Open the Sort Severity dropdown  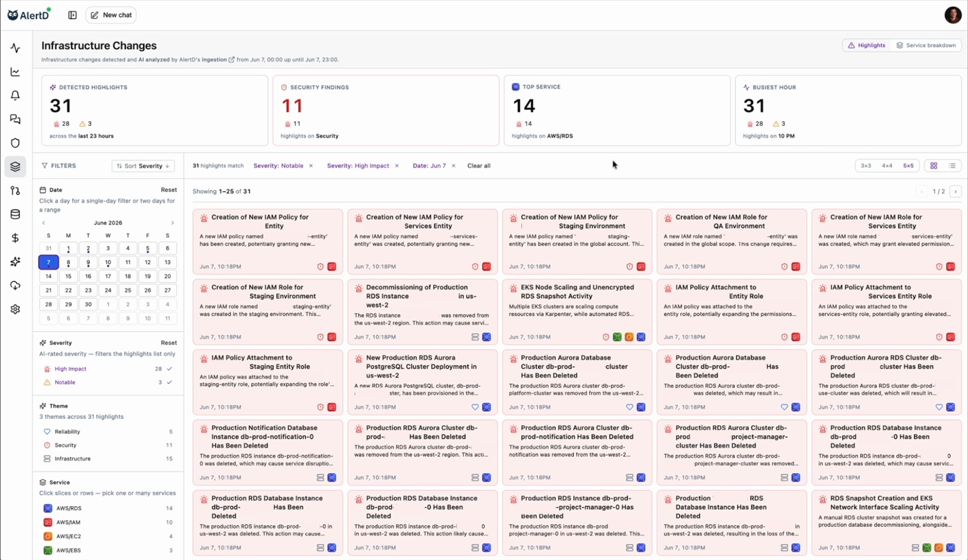[x=143, y=166]
